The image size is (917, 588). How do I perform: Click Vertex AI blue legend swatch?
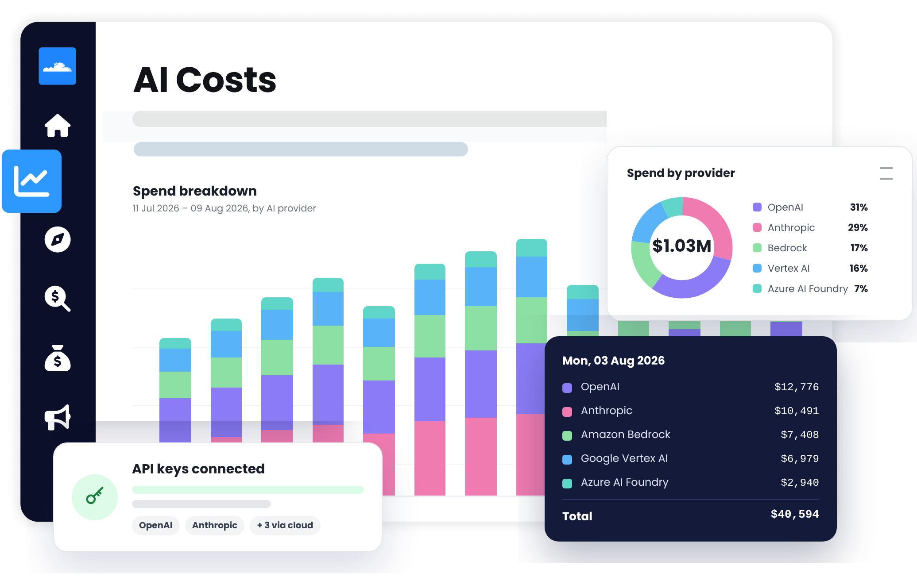(x=757, y=268)
